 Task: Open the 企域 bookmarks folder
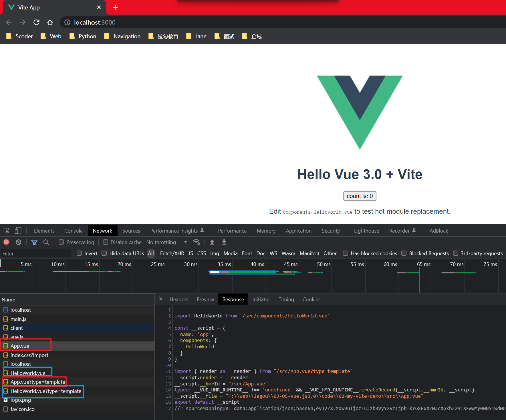252,36
